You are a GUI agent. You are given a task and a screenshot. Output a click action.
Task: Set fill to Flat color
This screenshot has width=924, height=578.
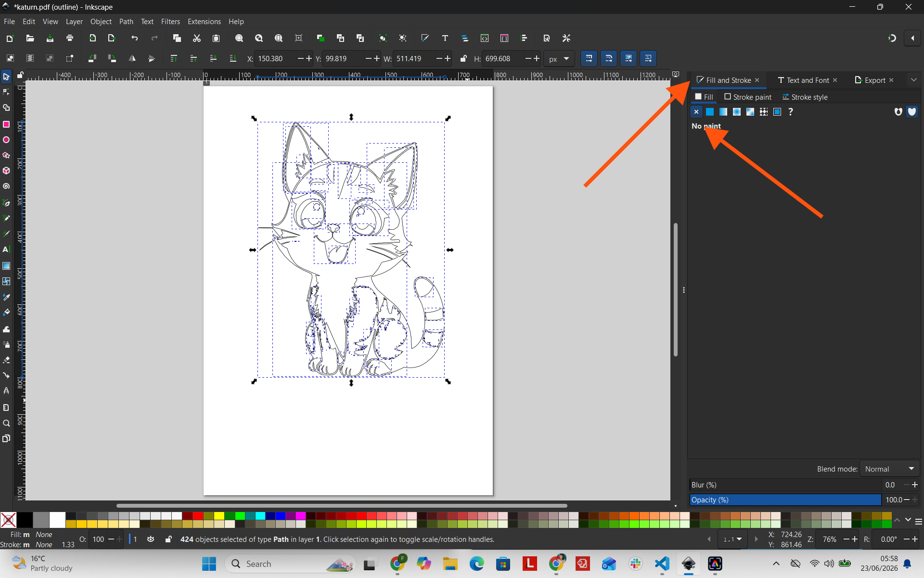(710, 112)
